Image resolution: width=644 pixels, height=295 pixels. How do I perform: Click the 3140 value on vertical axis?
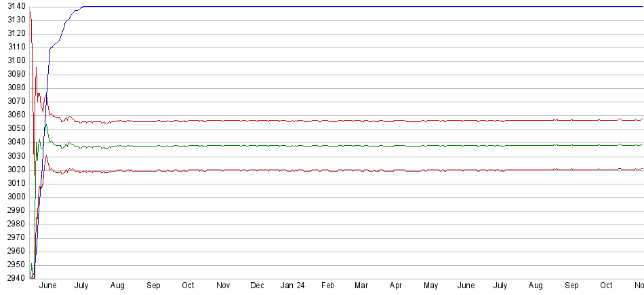pyautogui.click(x=13, y=6)
